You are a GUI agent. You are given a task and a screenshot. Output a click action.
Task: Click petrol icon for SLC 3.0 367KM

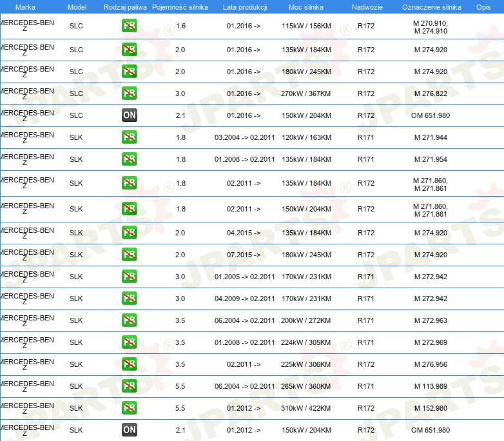tap(129, 93)
